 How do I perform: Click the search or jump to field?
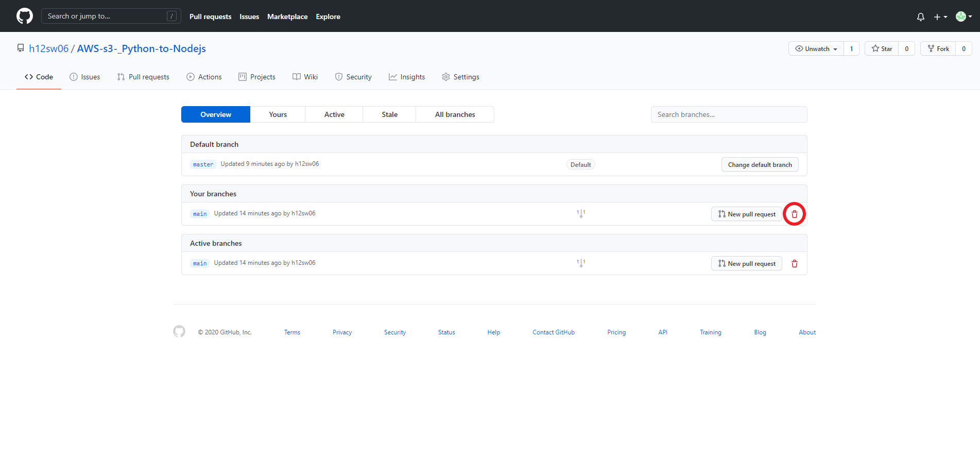click(x=111, y=16)
